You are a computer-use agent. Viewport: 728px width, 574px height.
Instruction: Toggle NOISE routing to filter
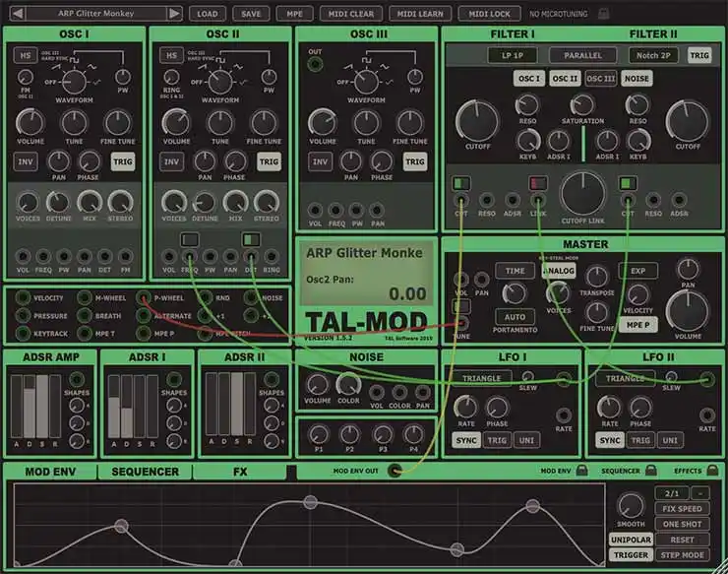(637, 79)
